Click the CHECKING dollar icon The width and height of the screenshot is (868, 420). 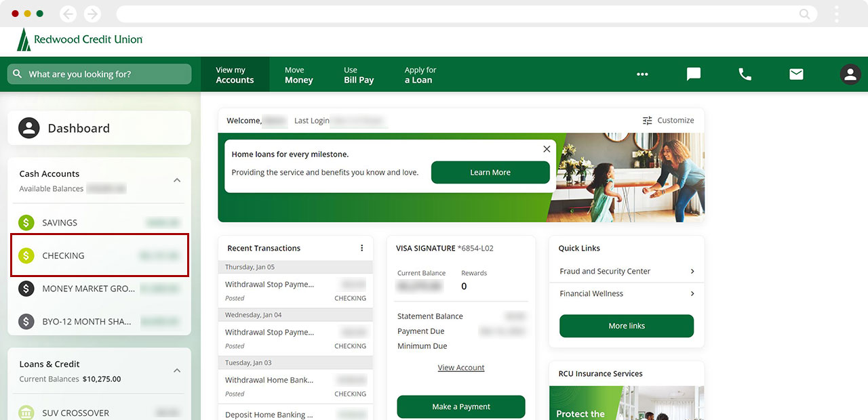(26, 255)
